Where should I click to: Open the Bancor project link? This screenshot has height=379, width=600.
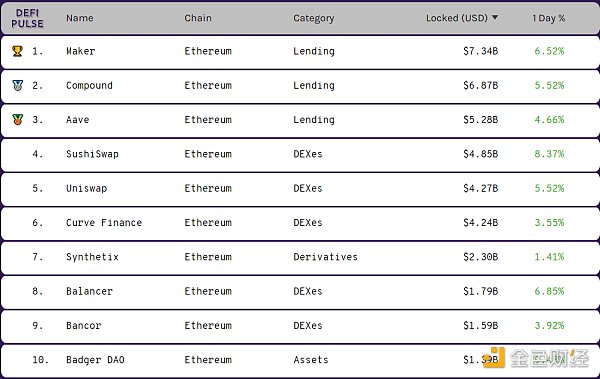pyautogui.click(x=83, y=325)
